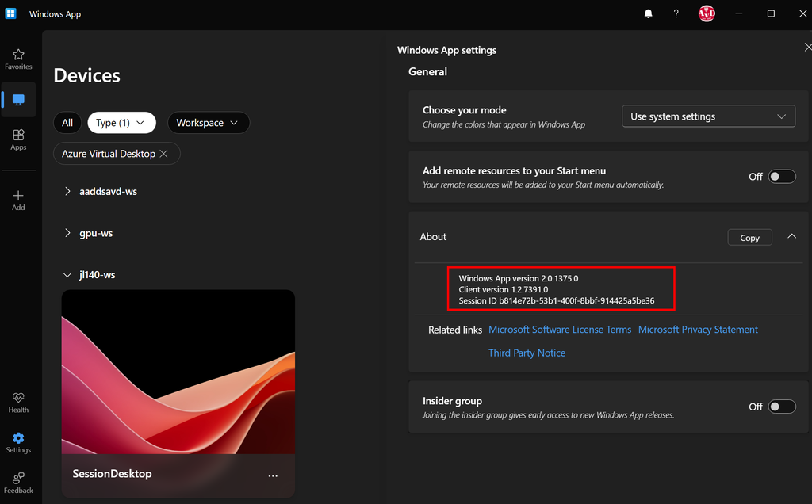Open the Type (1) filter dropdown

pos(121,123)
